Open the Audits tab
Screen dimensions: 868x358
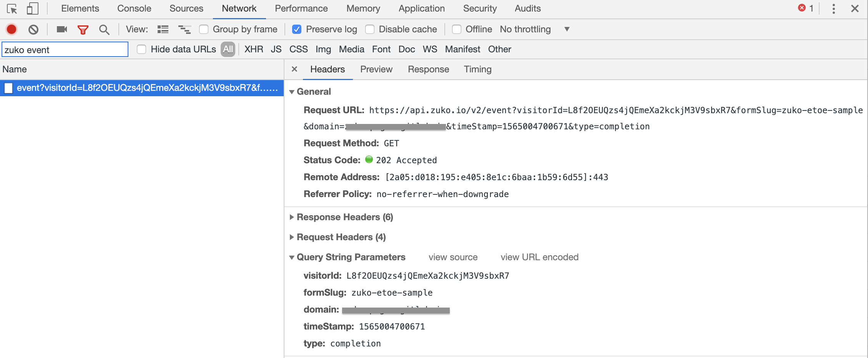(x=528, y=8)
